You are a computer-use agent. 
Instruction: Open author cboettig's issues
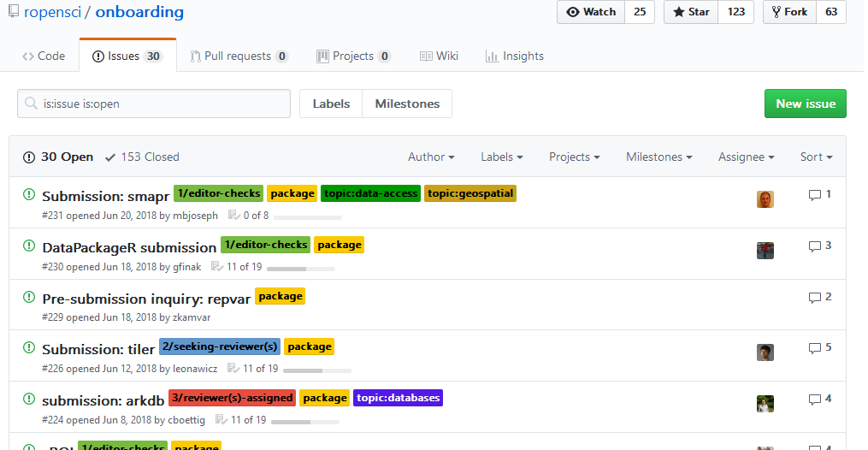[x=186, y=420]
